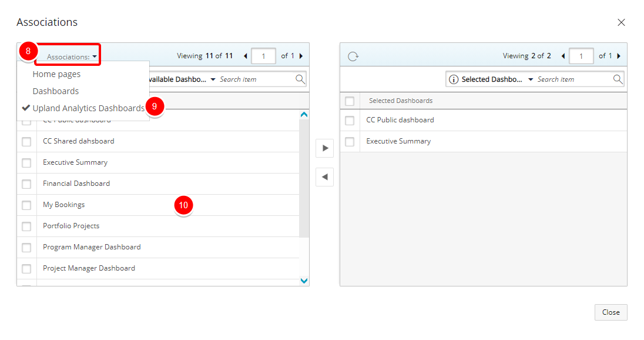Choose Dashboards from the menu
Viewport: 644px width, 340px height.
[56, 91]
